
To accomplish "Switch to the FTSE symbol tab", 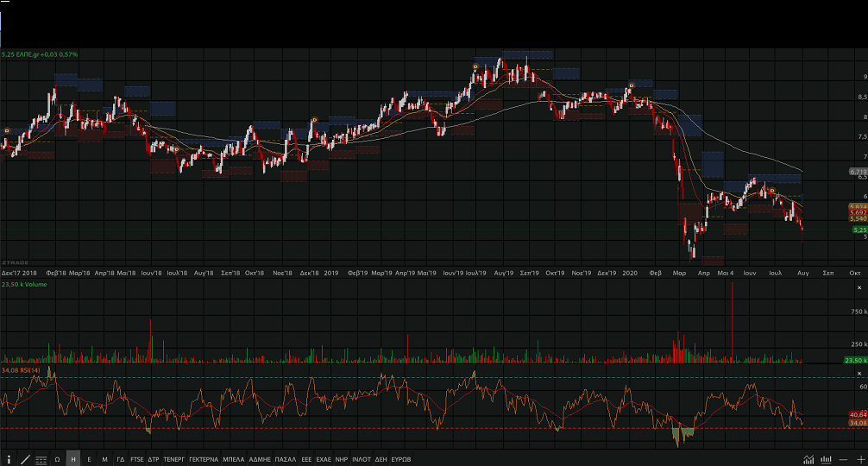I will 137,459.
